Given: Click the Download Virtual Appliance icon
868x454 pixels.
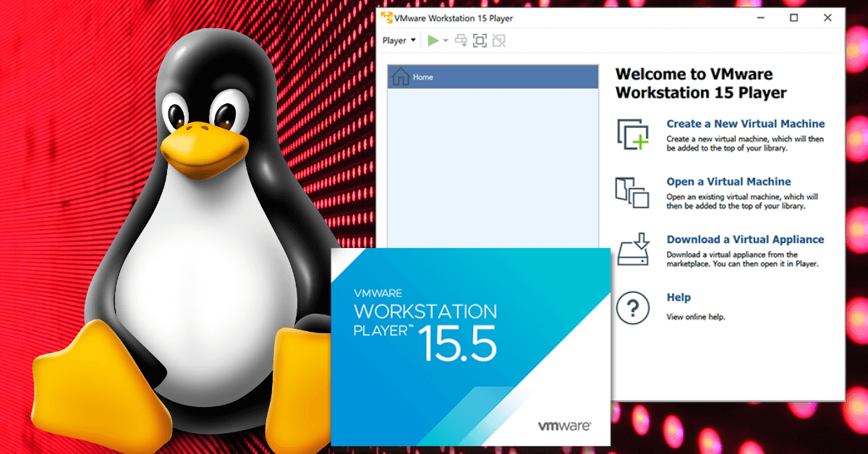Looking at the screenshot, I should point(632,250).
